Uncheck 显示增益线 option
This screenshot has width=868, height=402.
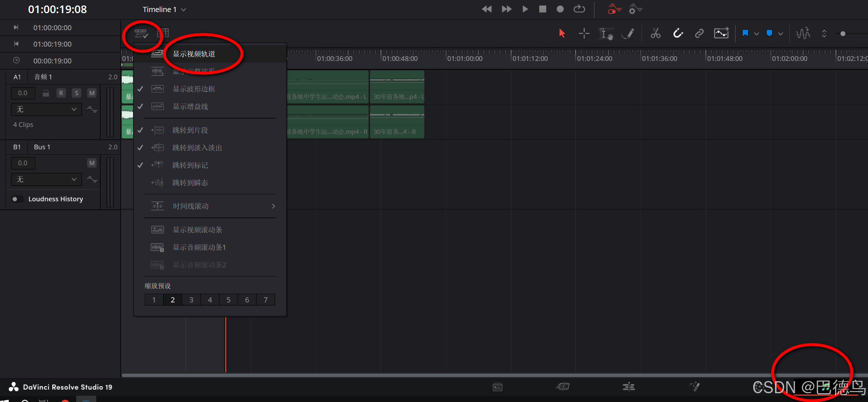tap(190, 107)
